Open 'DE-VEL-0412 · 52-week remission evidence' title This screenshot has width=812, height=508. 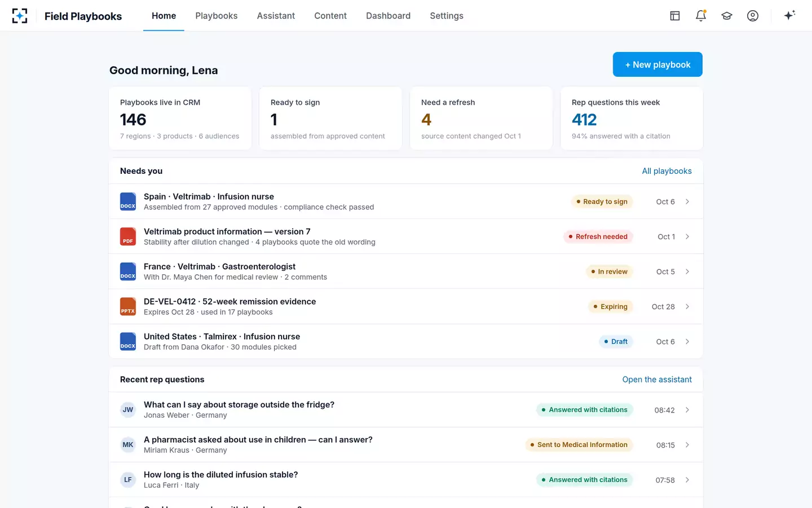coord(230,301)
